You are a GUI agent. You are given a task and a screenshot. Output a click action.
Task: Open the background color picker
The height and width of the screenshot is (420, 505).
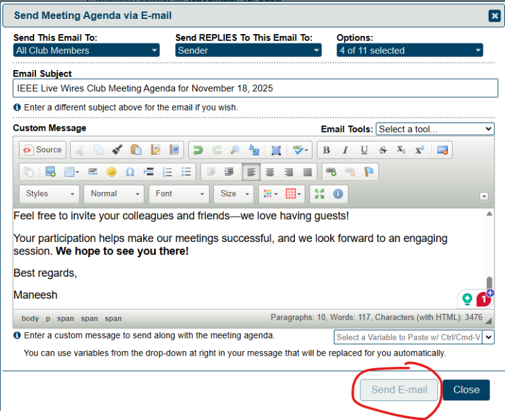point(293,194)
